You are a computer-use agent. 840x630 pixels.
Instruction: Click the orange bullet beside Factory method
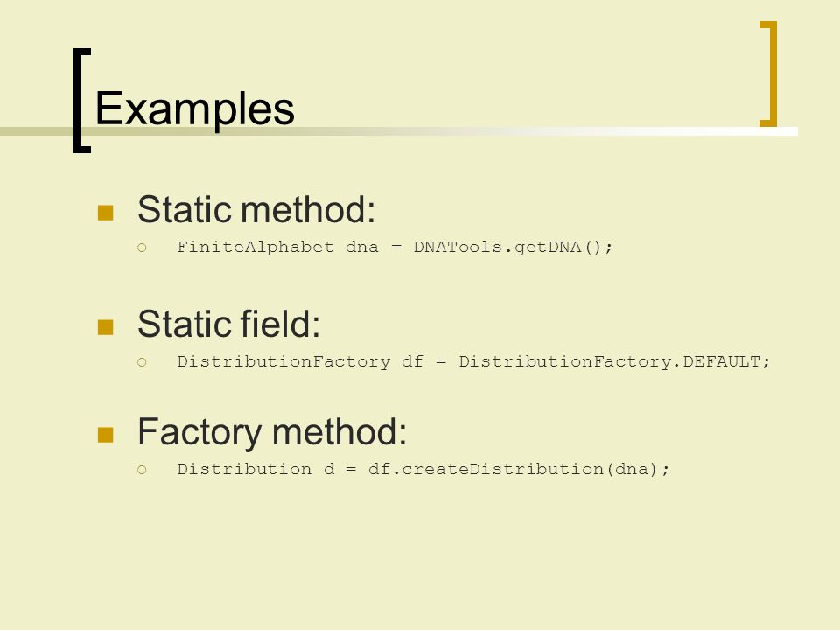tap(106, 435)
